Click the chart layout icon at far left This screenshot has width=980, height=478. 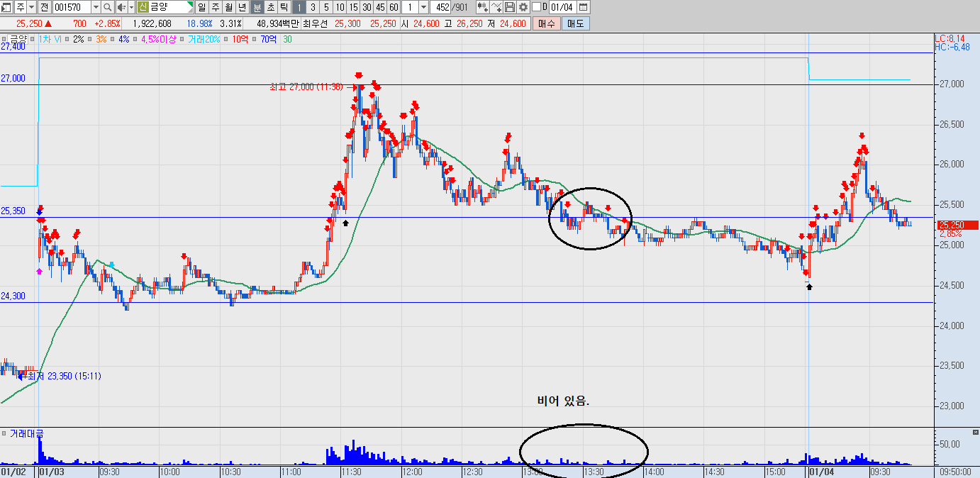[6, 7]
